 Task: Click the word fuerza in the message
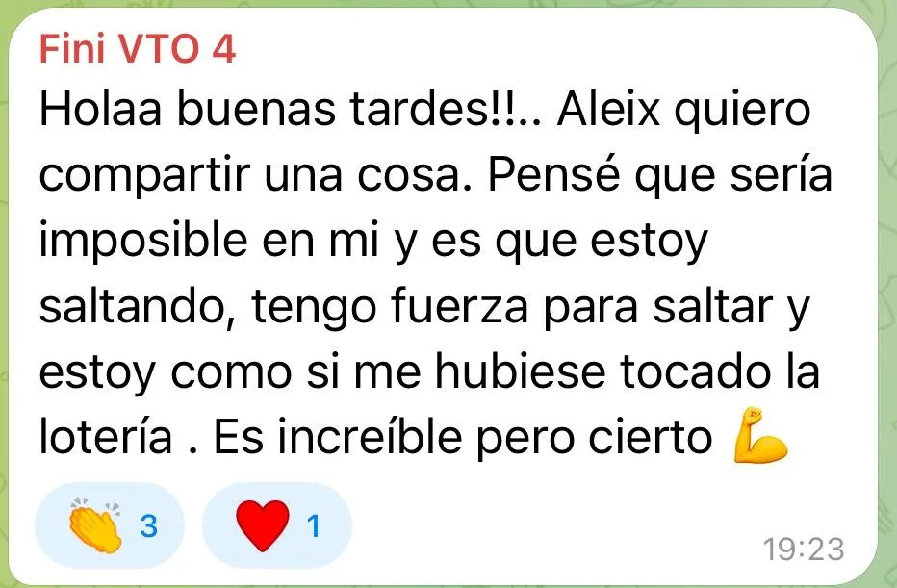[460, 307]
